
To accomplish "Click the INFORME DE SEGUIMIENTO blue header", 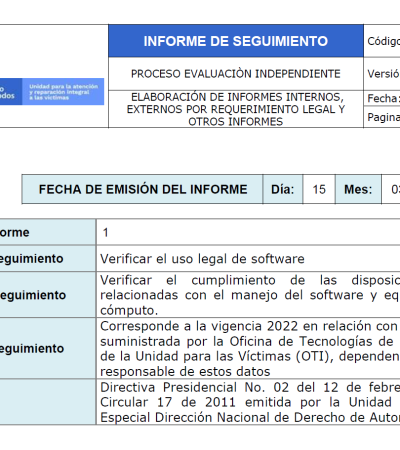I will coord(236,41).
